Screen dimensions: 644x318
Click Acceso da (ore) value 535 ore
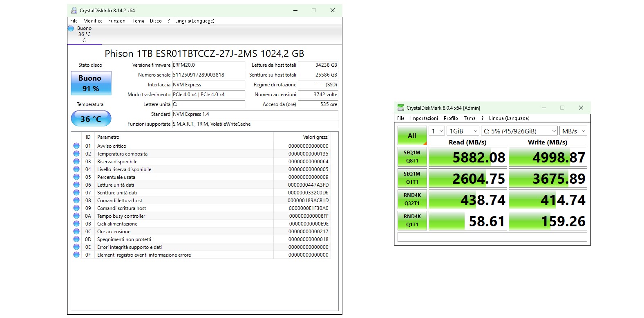tap(318, 104)
